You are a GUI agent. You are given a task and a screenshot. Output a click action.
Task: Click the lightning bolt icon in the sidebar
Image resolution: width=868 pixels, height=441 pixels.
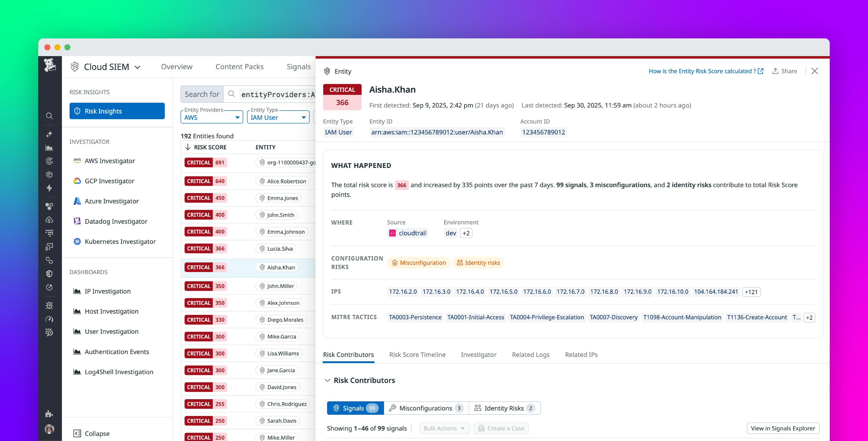point(49,188)
